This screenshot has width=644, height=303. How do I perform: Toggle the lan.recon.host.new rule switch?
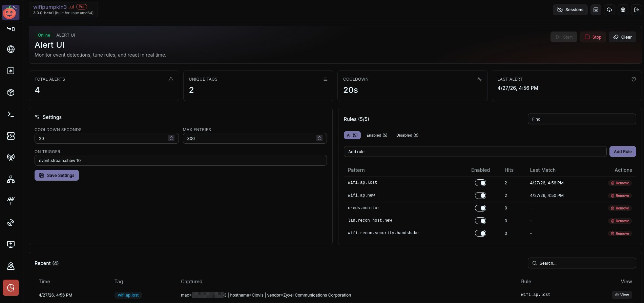click(x=480, y=221)
